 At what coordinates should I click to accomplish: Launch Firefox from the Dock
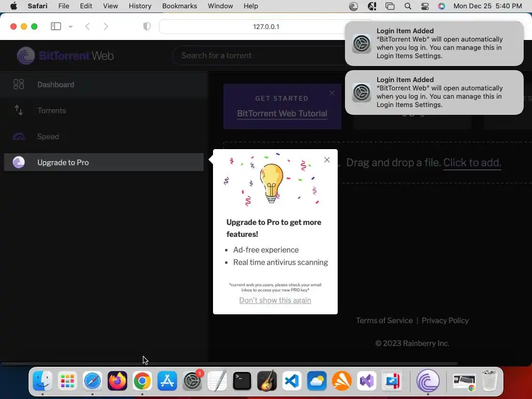pos(117,381)
